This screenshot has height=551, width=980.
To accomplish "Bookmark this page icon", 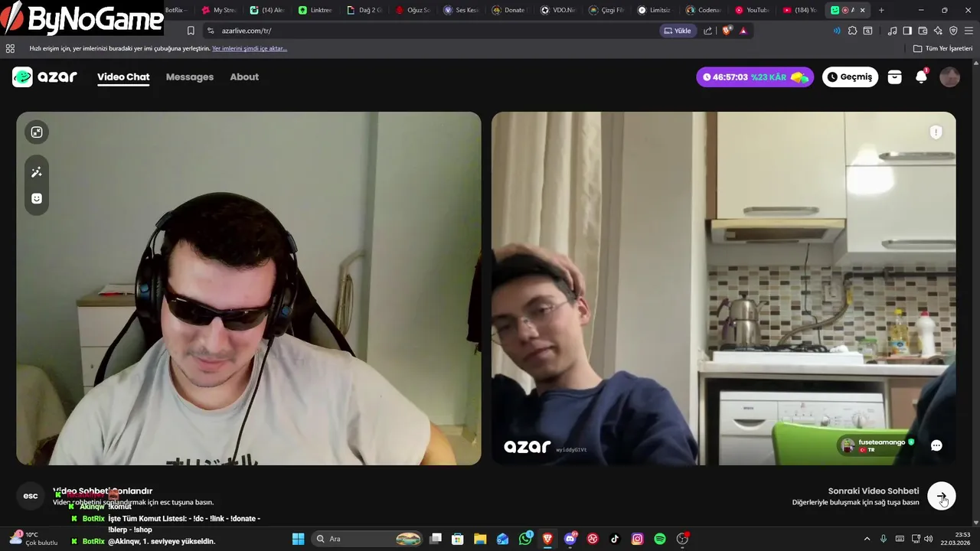I will (191, 31).
